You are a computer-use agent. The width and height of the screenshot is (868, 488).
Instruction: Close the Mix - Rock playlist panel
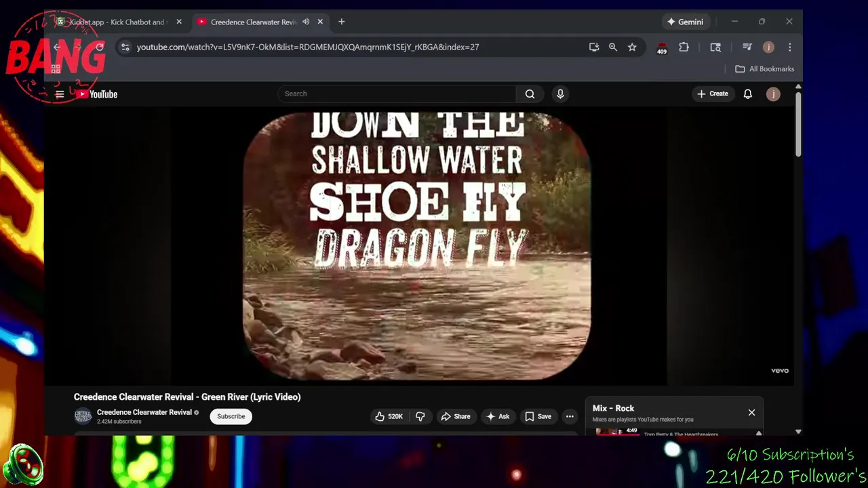(751, 413)
